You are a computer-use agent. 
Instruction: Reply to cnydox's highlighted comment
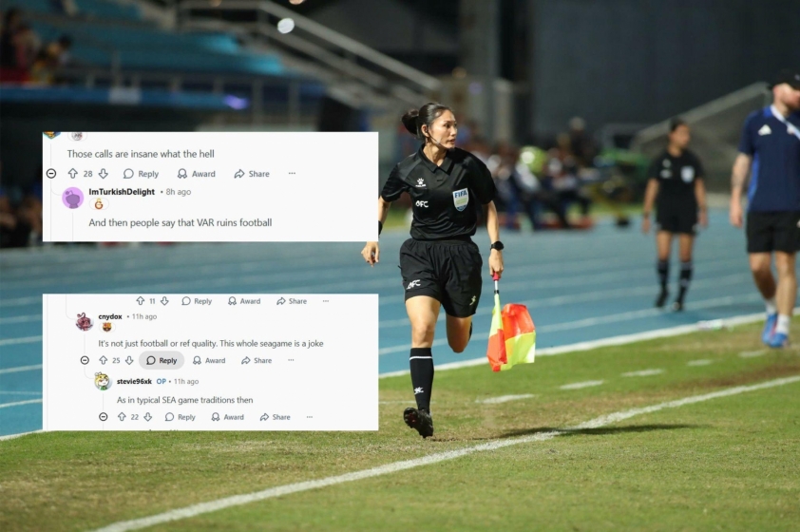(162, 360)
